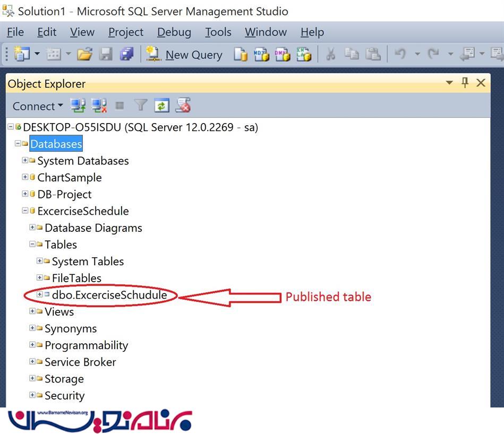Select the Service Broker folder
The image size is (504, 434).
pos(80,362)
